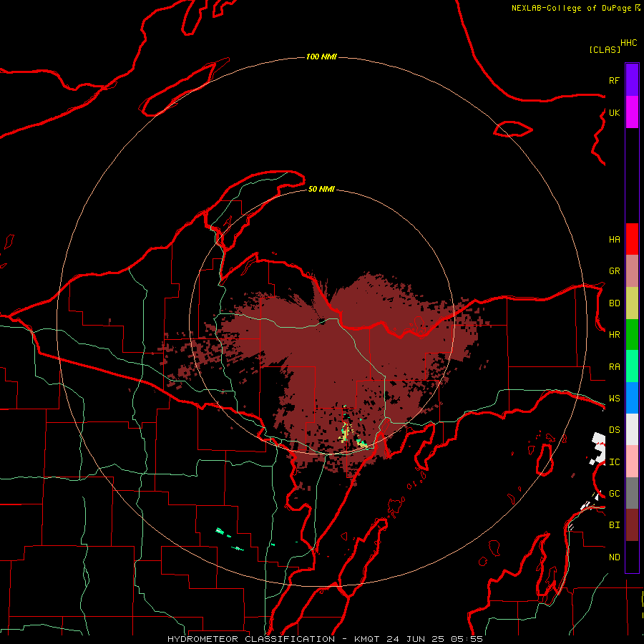Click the IC legend label
This screenshot has height=644, width=644.
614,462
